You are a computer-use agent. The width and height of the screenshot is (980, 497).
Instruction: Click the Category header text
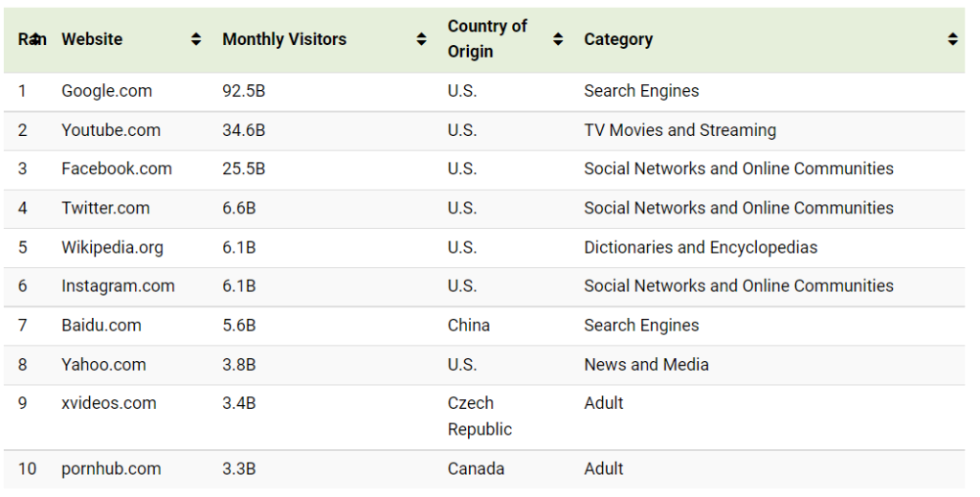[x=618, y=39]
